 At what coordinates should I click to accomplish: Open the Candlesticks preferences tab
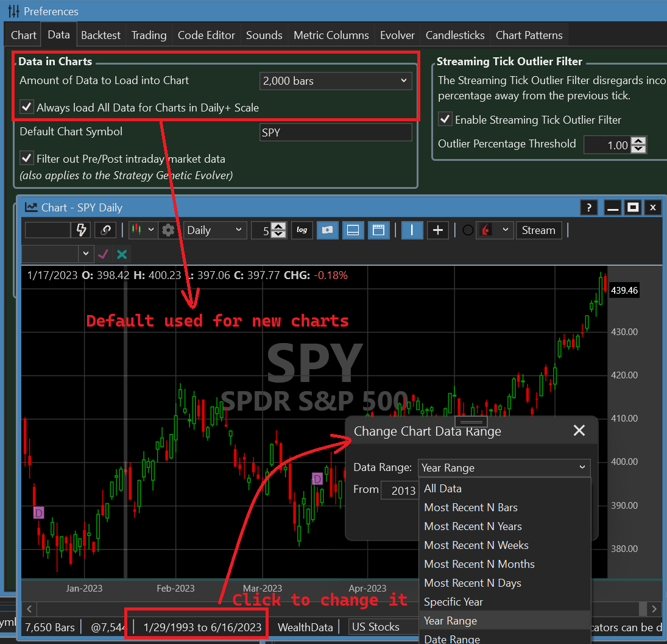455,35
